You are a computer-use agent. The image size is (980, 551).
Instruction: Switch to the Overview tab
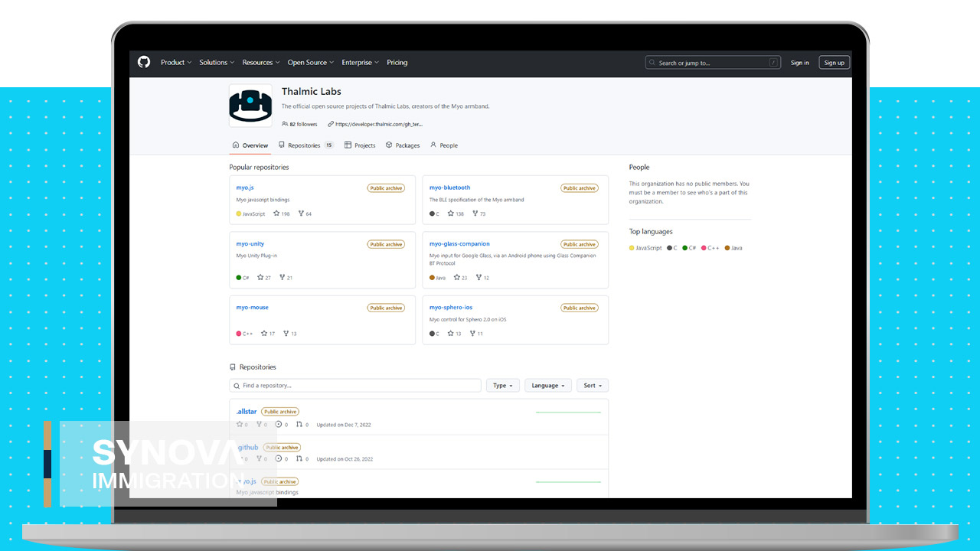(250, 145)
